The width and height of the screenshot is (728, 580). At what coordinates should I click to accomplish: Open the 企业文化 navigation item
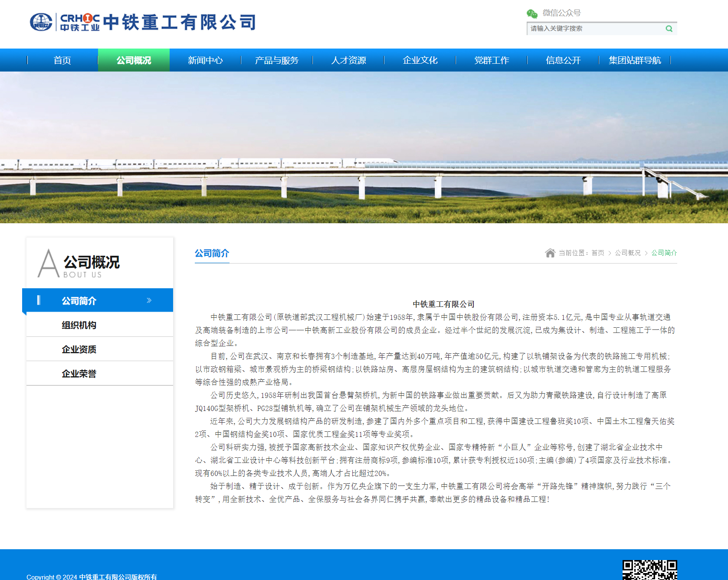pos(420,60)
